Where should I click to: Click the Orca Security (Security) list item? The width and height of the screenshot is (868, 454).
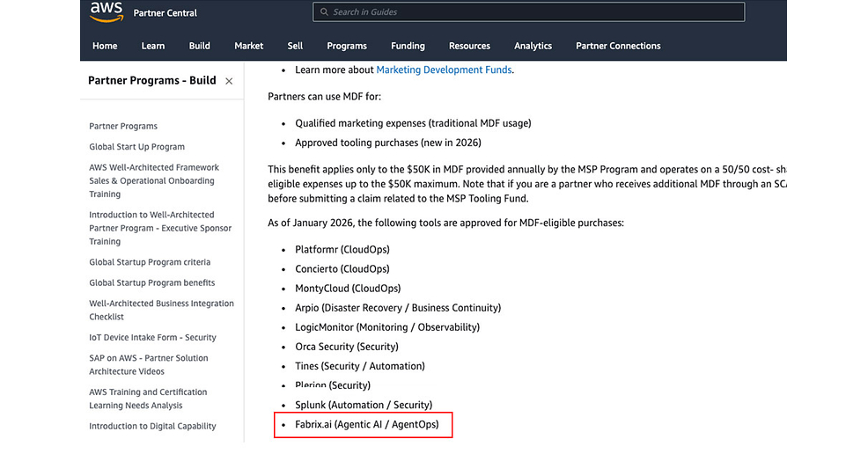point(347,347)
